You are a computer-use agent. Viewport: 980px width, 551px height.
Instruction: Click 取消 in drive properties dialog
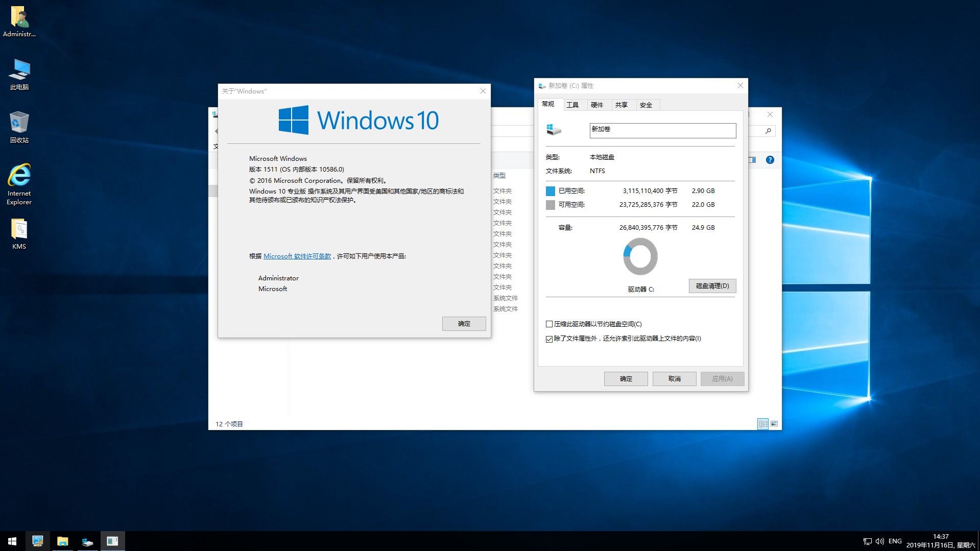674,379
